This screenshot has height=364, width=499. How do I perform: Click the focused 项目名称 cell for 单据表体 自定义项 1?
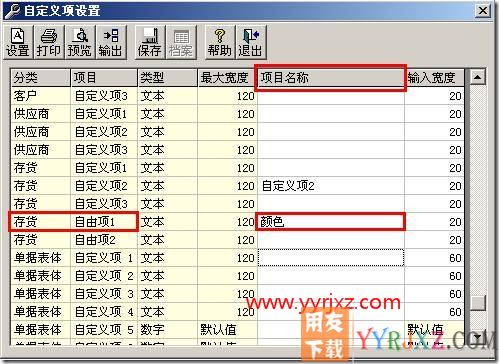pyautogui.click(x=331, y=258)
